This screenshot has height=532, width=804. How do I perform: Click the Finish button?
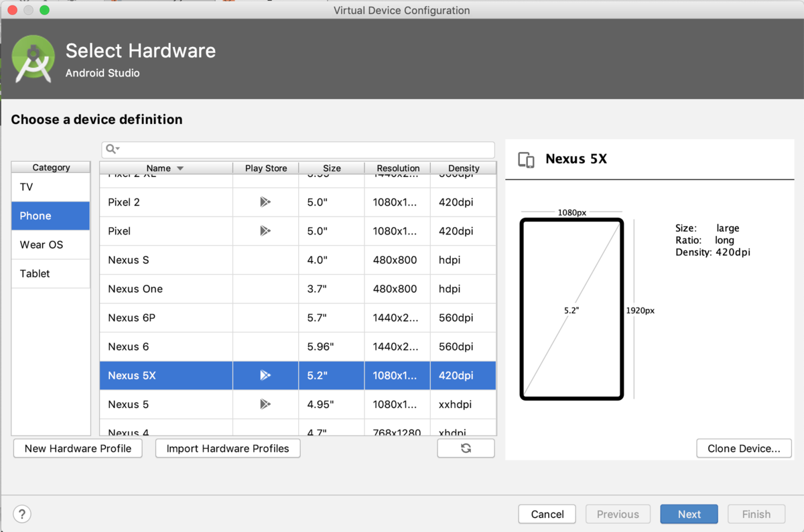pyautogui.click(x=756, y=514)
